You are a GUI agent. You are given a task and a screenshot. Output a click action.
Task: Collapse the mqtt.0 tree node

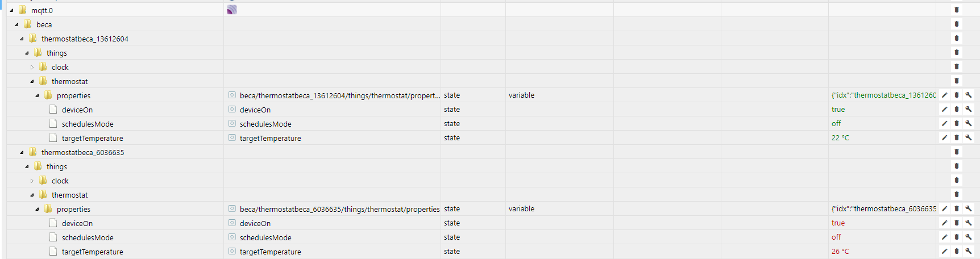click(11, 10)
